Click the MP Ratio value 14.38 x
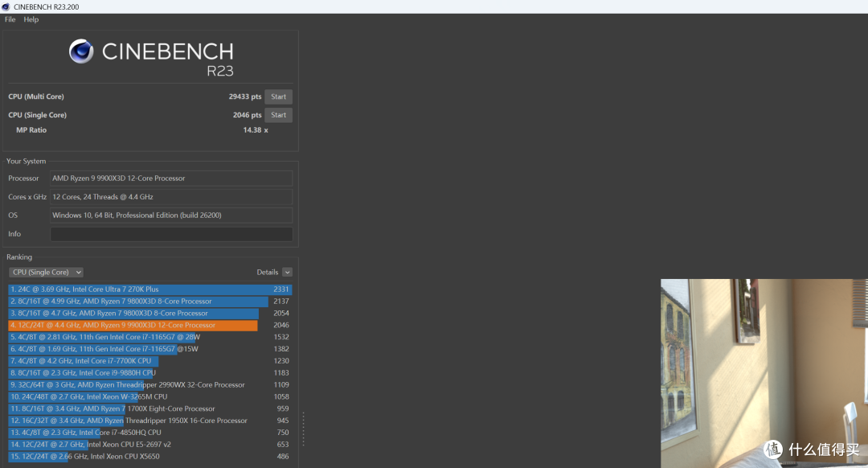Image resolution: width=868 pixels, height=468 pixels. [x=256, y=130]
